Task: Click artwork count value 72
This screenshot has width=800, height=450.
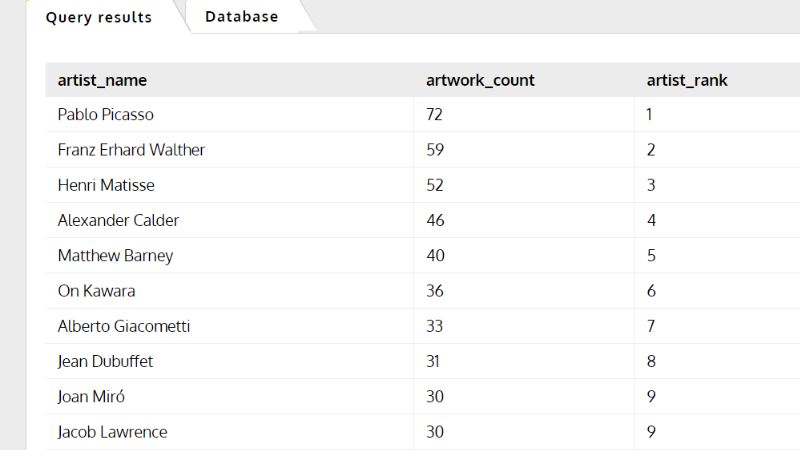Action: (x=434, y=114)
